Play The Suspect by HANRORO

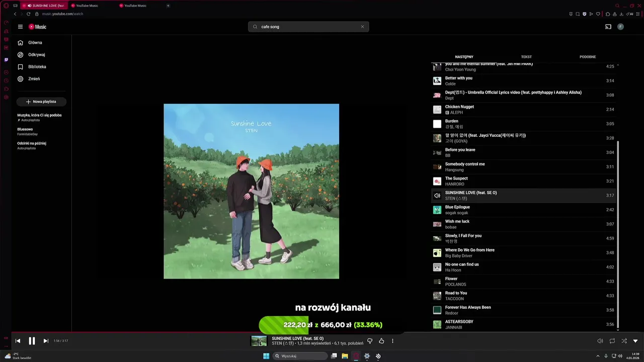point(523,181)
